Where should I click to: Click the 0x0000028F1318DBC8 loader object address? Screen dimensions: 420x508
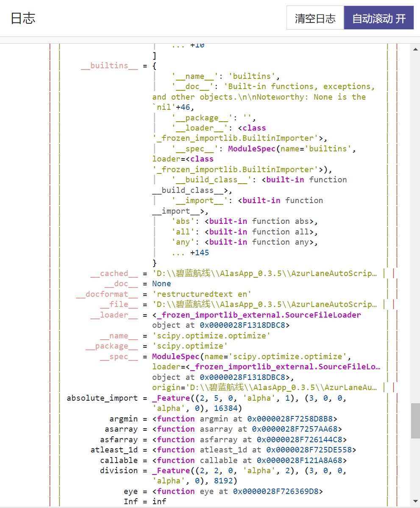tap(242, 325)
